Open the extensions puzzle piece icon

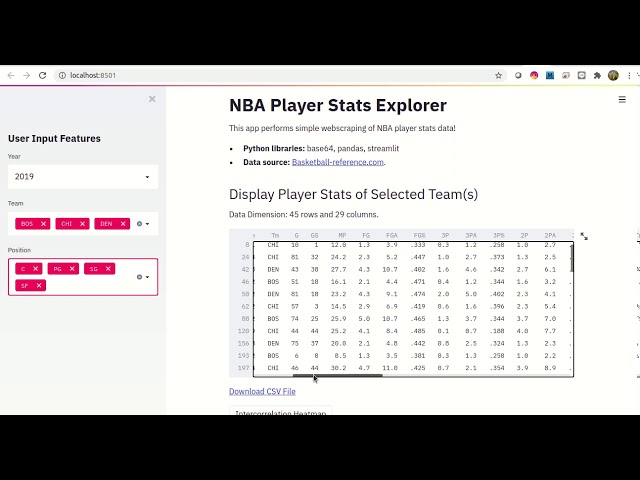[597, 76]
